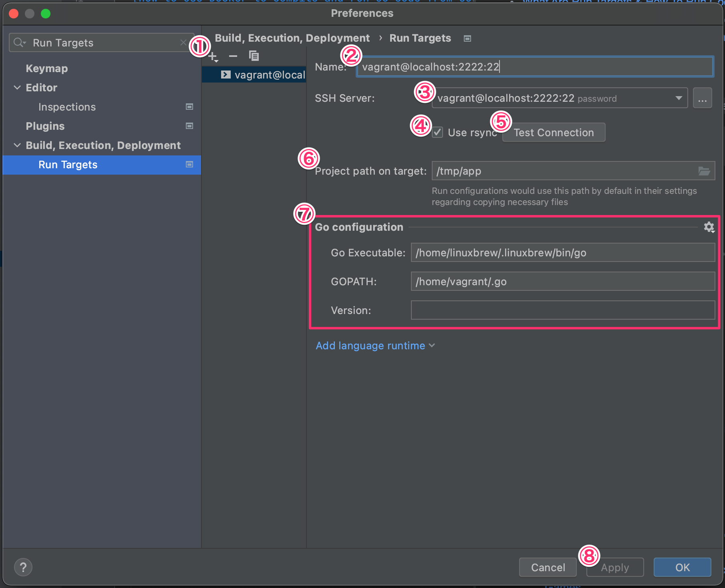Focus the Name input field
This screenshot has height=588, width=725.
535,66
